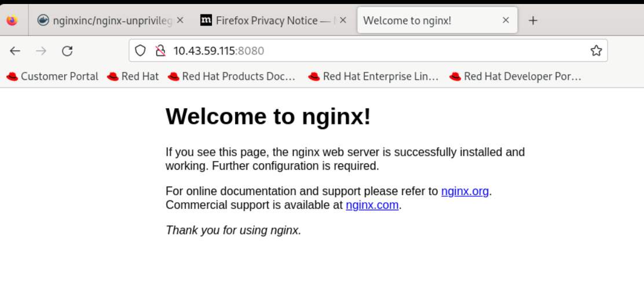
Task: Open Red Hat Products Documentation bookmark
Action: coord(232,76)
